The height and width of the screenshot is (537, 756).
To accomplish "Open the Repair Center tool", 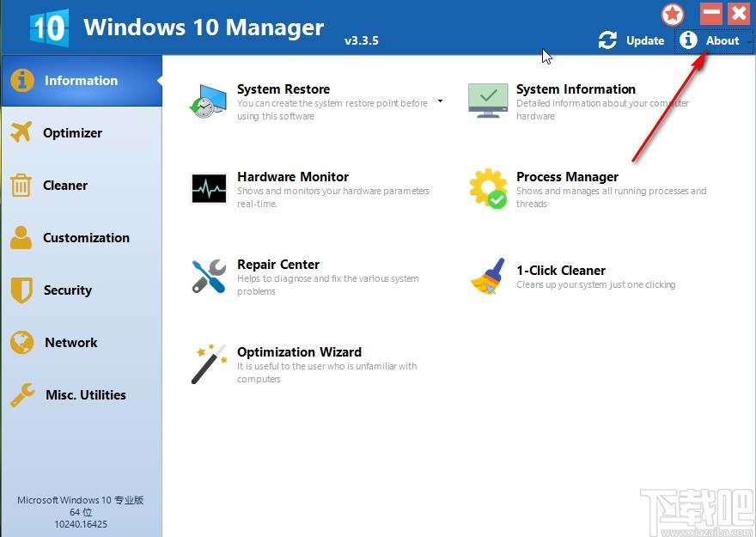I will pos(278,265).
